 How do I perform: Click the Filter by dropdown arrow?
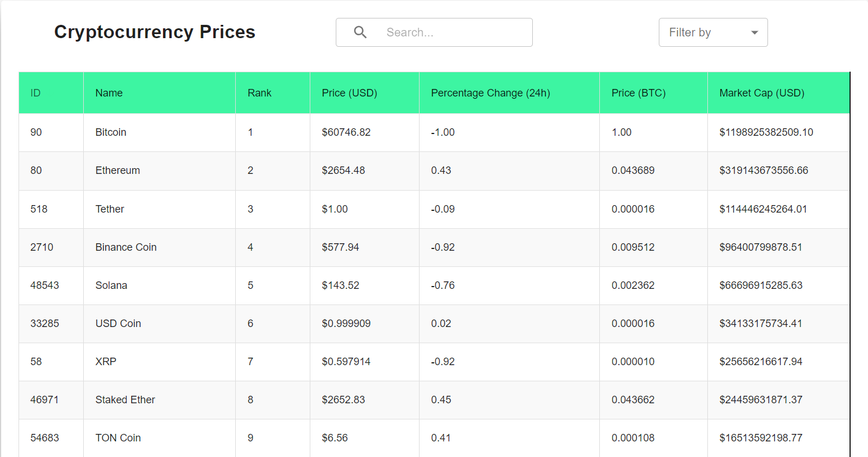[x=754, y=33]
